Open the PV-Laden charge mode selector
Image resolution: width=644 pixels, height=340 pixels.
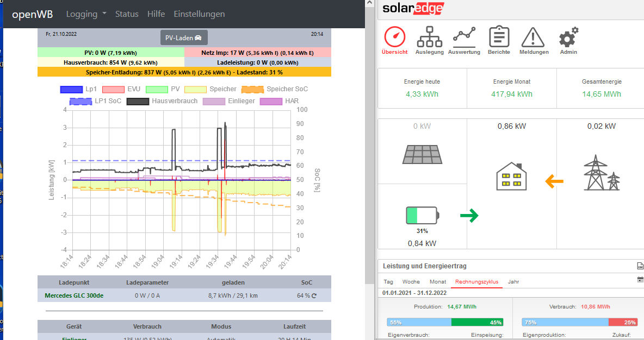pyautogui.click(x=184, y=37)
